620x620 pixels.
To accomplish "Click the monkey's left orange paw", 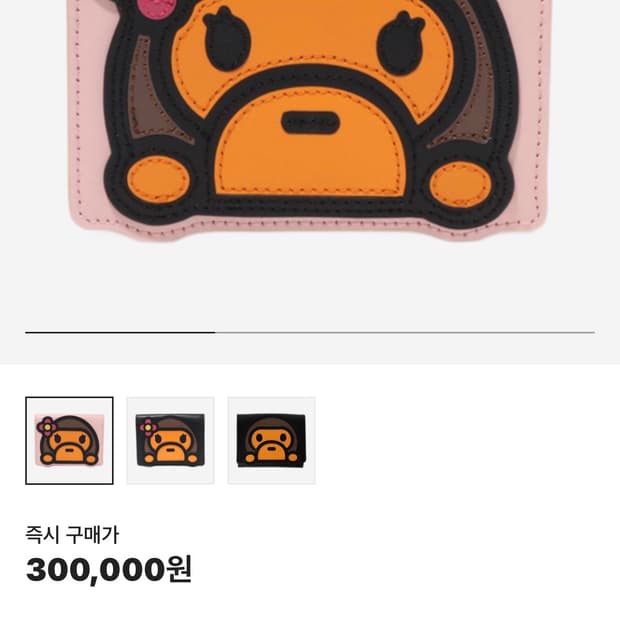I will click(x=159, y=180).
